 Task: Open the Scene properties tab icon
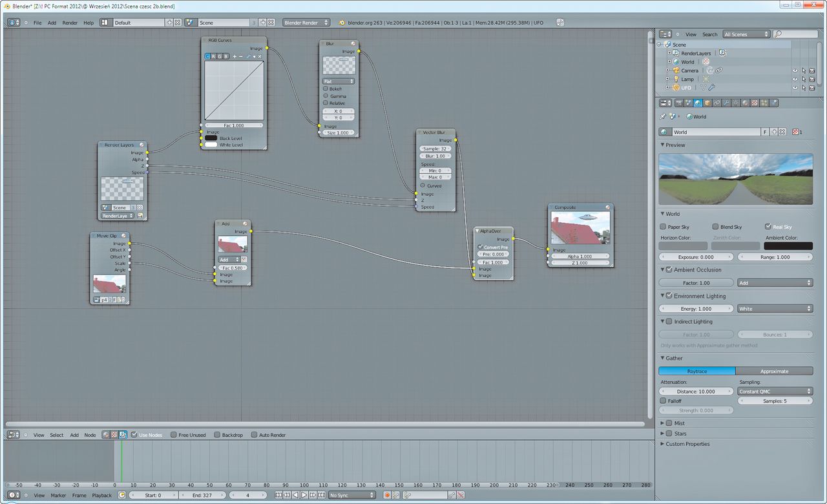point(689,103)
